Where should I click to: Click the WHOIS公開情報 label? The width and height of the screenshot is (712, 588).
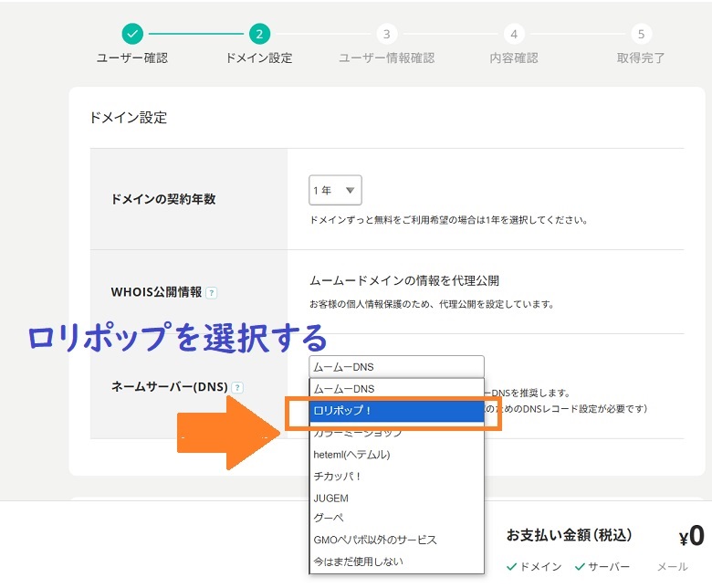[x=156, y=292]
